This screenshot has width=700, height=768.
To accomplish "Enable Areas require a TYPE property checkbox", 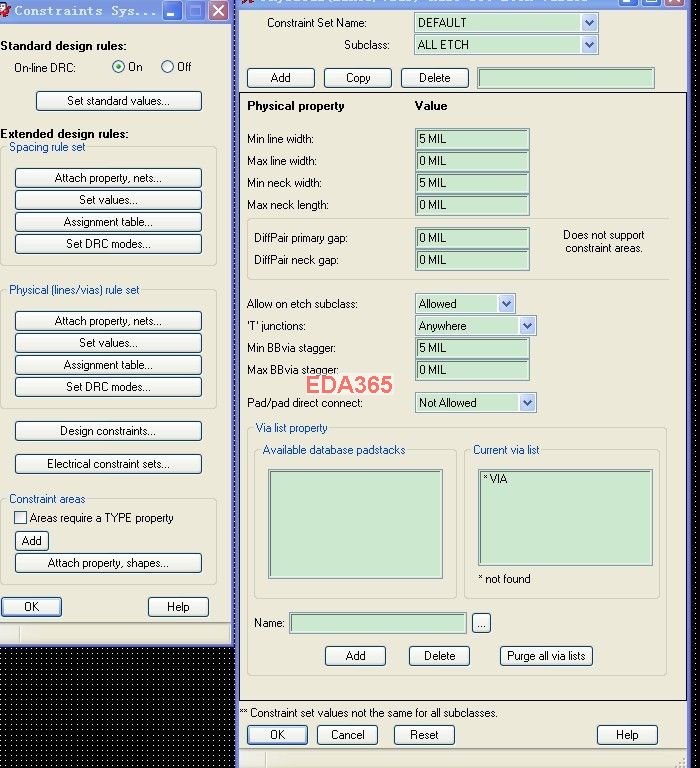I will [20, 517].
